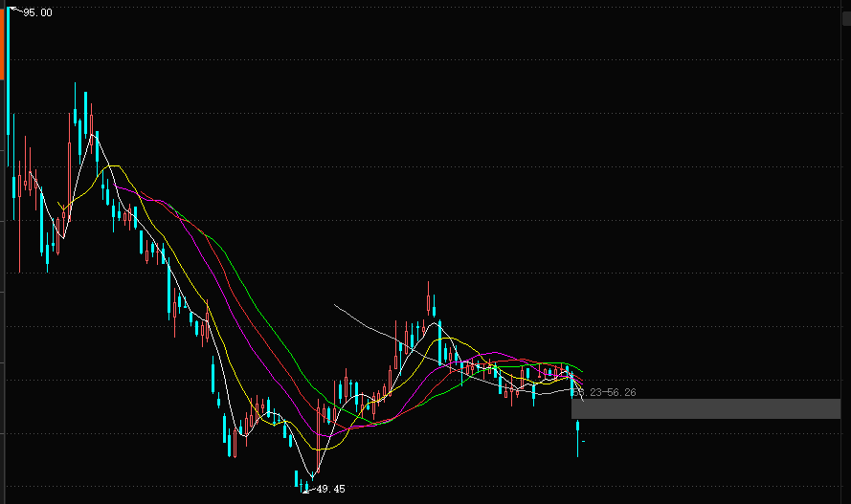The height and width of the screenshot is (504, 851).
Task: Click the 95.00 high price label
Action: 37,12
